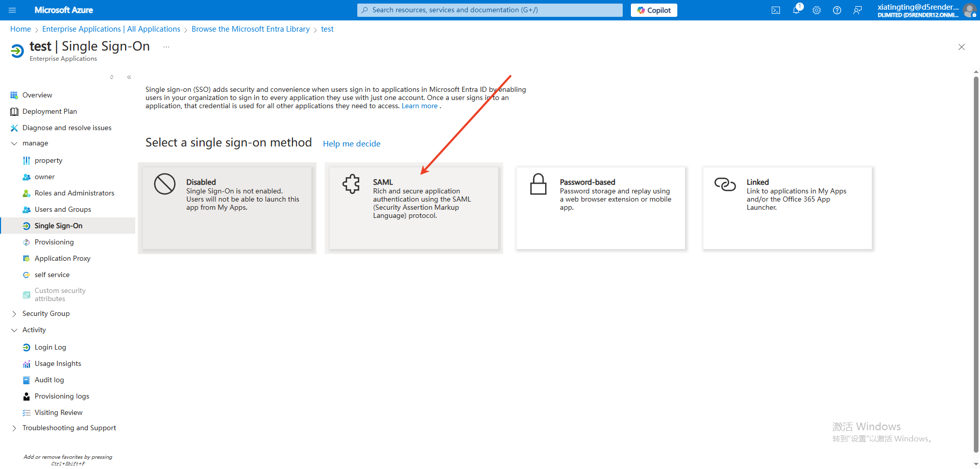The width and height of the screenshot is (980, 469).
Task: Open the self service label
Action: (x=52, y=275)
